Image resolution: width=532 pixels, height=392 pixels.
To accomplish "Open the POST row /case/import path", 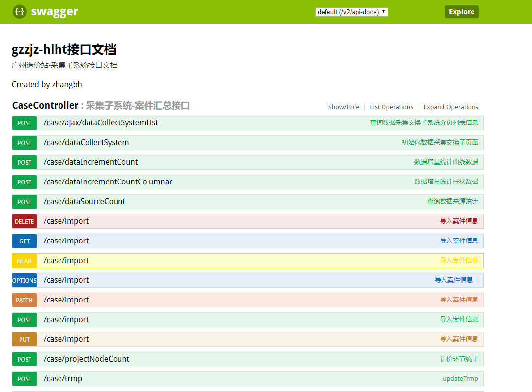I will click(66, 320).
